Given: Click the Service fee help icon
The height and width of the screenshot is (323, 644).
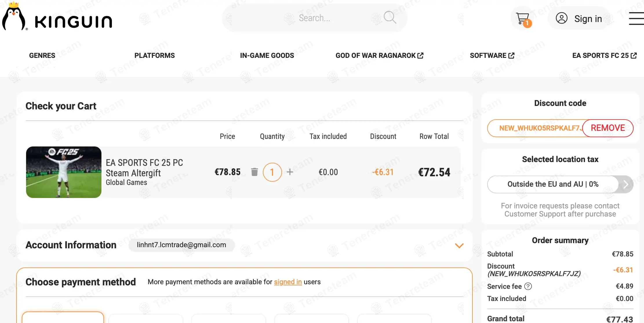Looking at the screenshot, I should click(x=528, y=286).
